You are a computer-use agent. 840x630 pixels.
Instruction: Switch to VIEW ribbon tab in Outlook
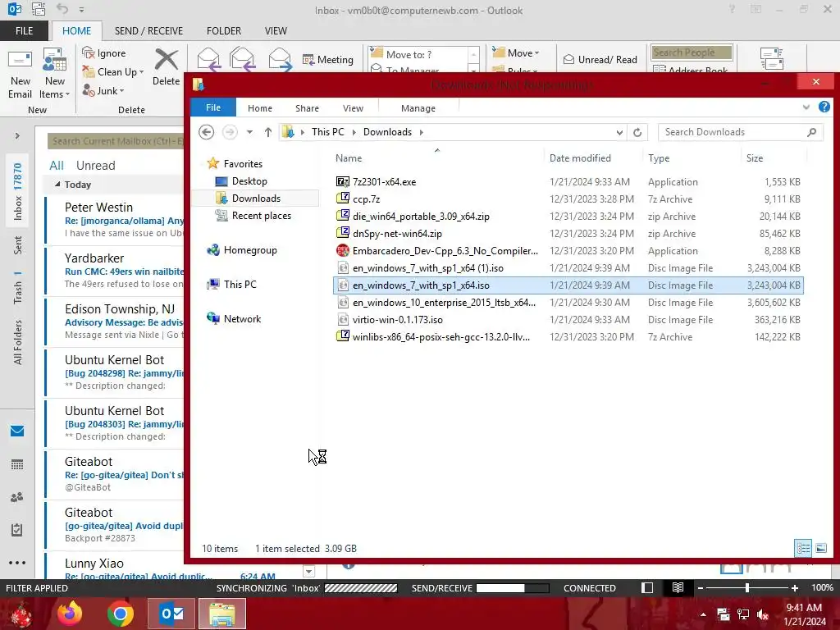pyautogui.click(x=276, y=31)
